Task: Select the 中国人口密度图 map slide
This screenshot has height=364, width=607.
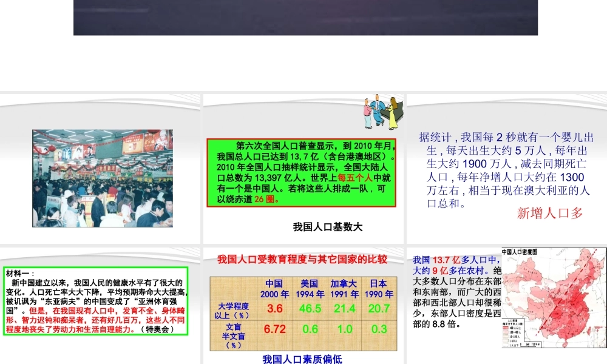Action: tap(507, 306)
